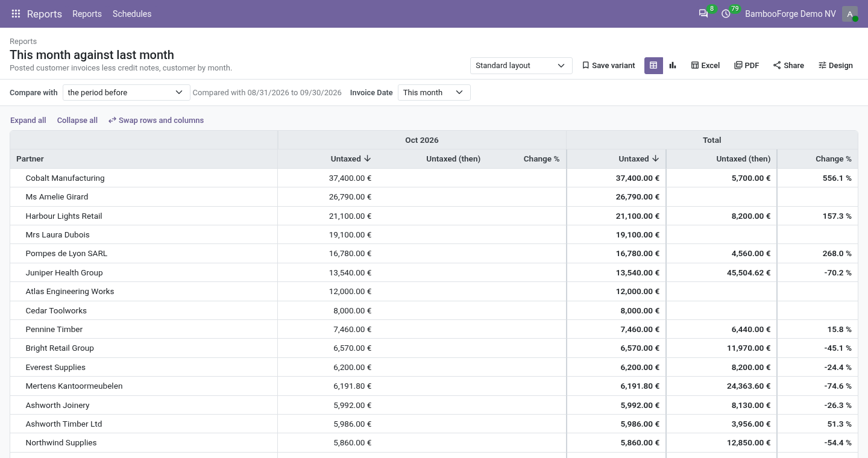Open the Schedules menu item
The image size is (868, 458).
click(132, 14)
